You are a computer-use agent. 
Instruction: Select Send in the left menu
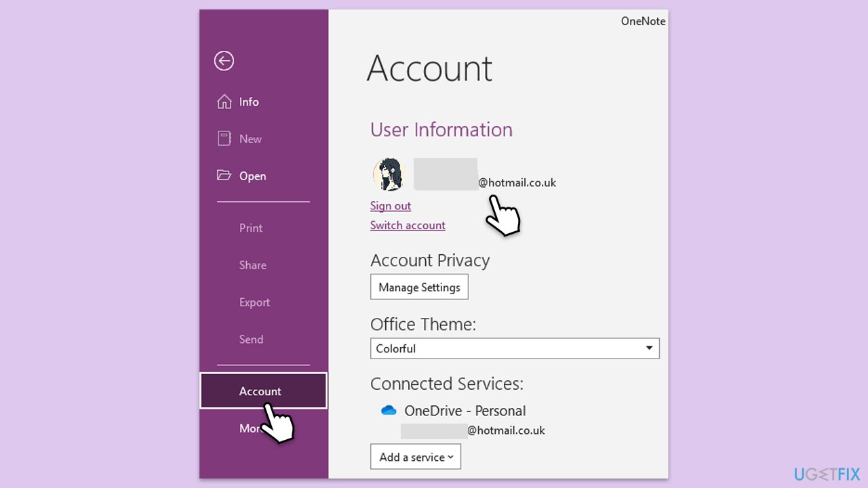pyautogui.click(x=251, y=340)
